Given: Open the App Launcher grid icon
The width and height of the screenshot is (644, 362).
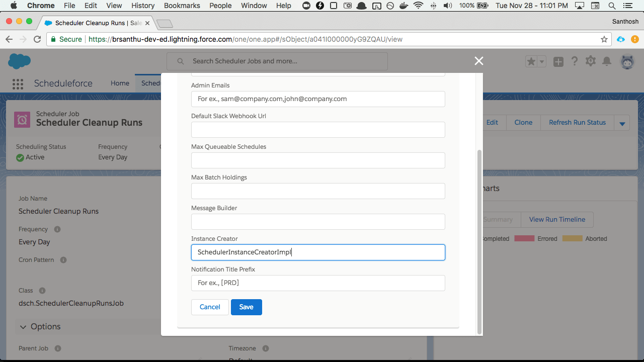Looking at the screenshot, I should [x=18, y=83].
